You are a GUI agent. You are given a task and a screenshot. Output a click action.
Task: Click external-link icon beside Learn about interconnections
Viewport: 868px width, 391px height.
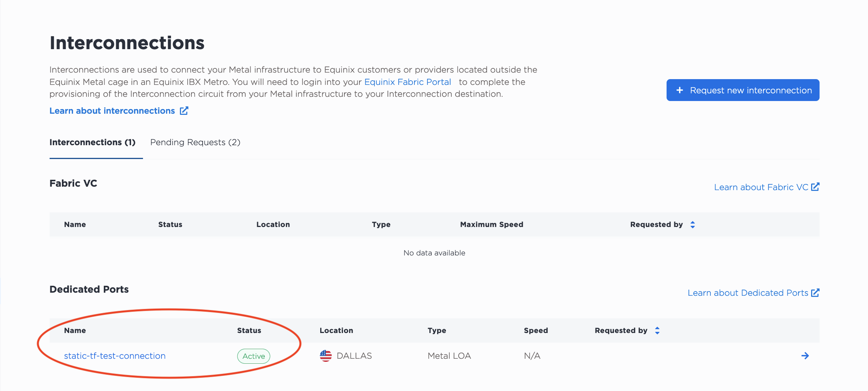(184, 111)
